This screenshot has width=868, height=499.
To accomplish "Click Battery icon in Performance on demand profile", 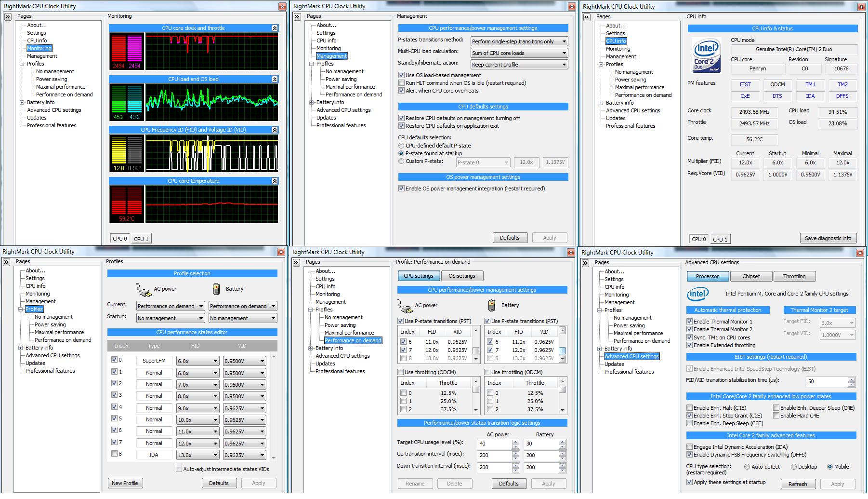I will coord(492,305).
